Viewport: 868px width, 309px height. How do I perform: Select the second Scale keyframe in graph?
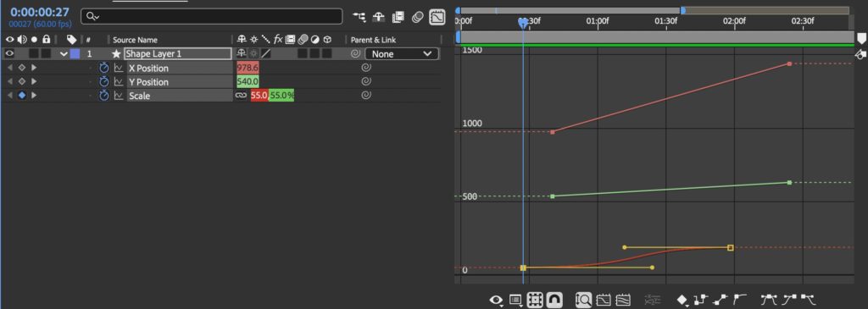click(730, 248)
